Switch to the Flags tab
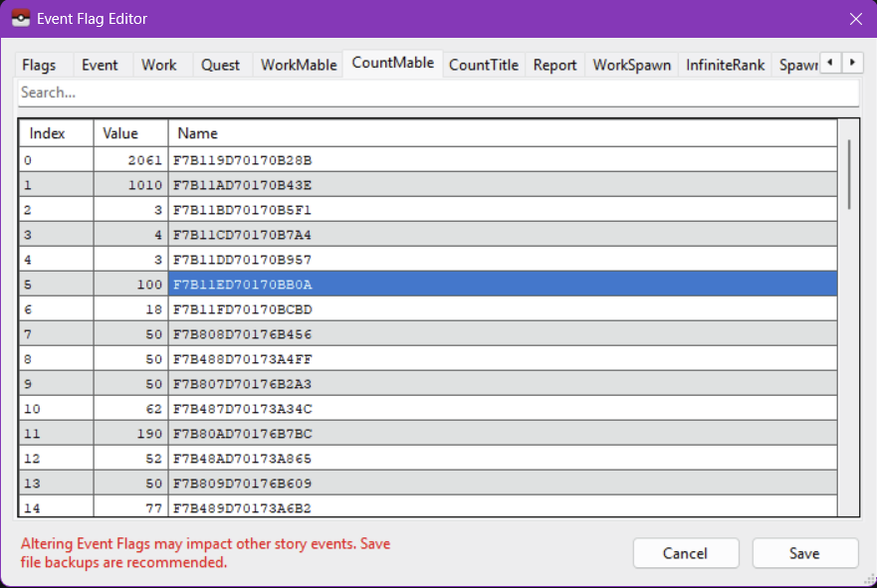 coord(39,65)
